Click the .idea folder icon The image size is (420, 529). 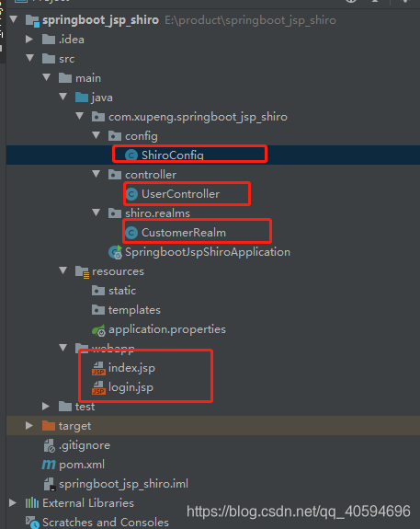49,40
